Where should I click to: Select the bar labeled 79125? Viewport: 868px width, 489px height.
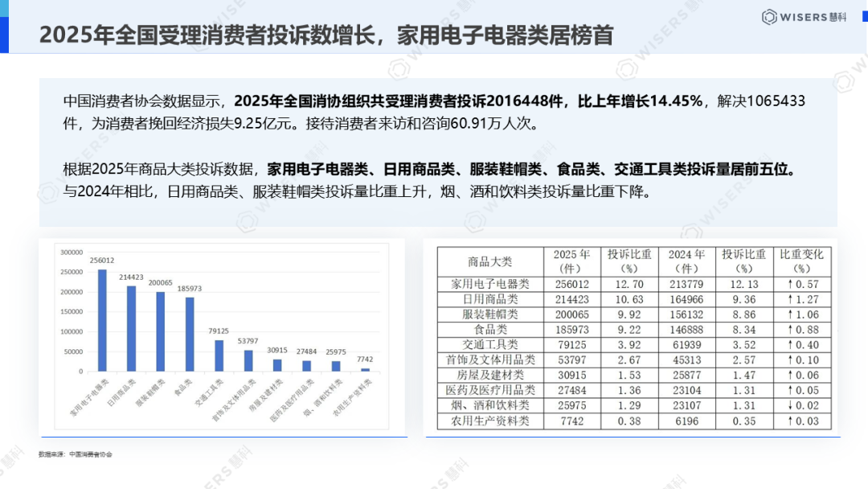tap(219, 355)
